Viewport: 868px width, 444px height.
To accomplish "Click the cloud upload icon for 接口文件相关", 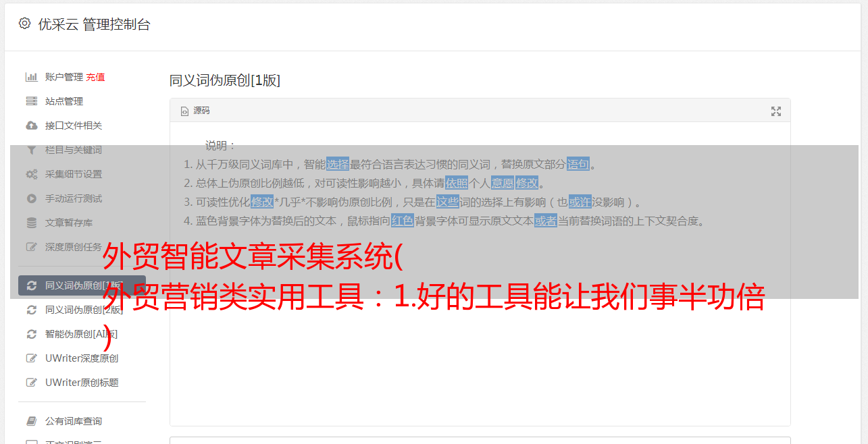I will click(x=31, y=126).
